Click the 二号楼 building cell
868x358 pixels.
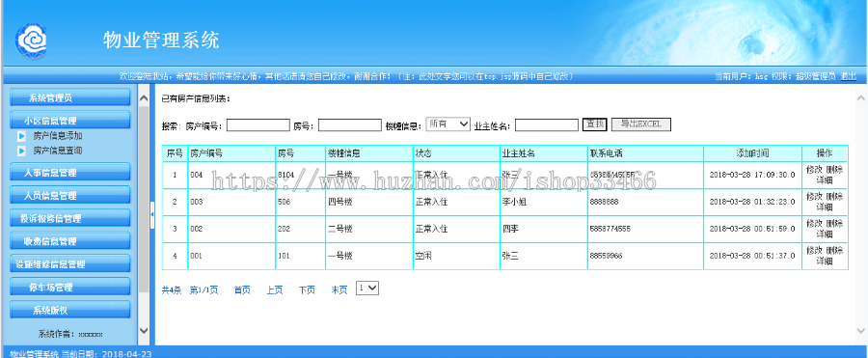click(369, 229)
